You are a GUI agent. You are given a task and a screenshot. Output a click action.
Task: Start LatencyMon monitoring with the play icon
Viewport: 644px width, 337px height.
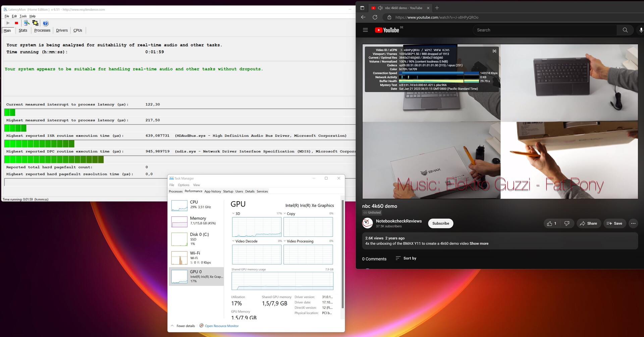tap(8, 23)
